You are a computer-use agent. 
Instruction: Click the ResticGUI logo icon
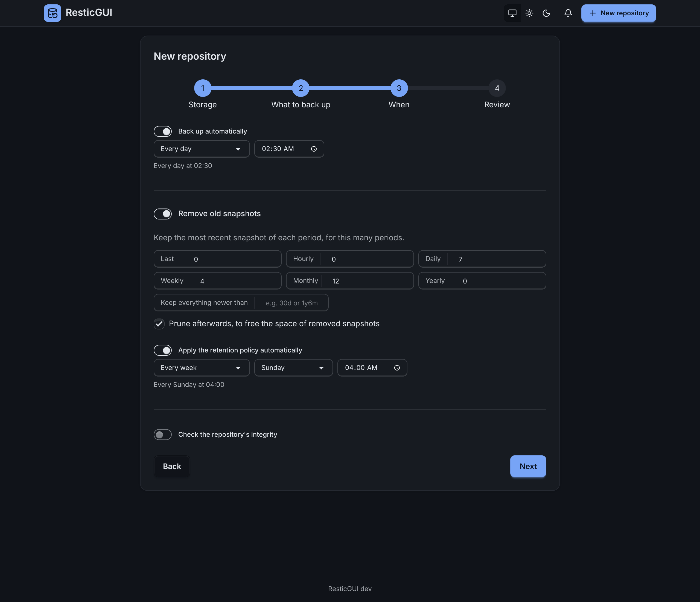52,13
